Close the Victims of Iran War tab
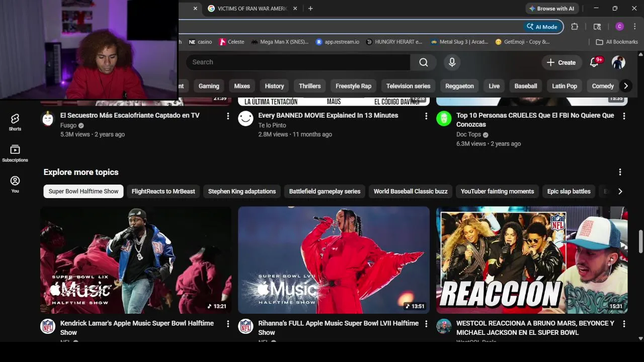The height and width of the screenshot is (362, 644). (x=295, y=9)
